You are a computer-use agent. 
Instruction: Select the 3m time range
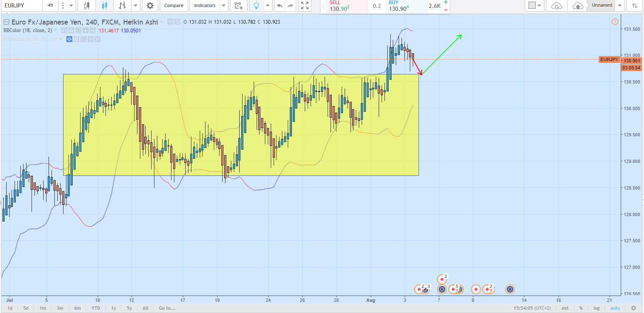[x=60, y=308]
